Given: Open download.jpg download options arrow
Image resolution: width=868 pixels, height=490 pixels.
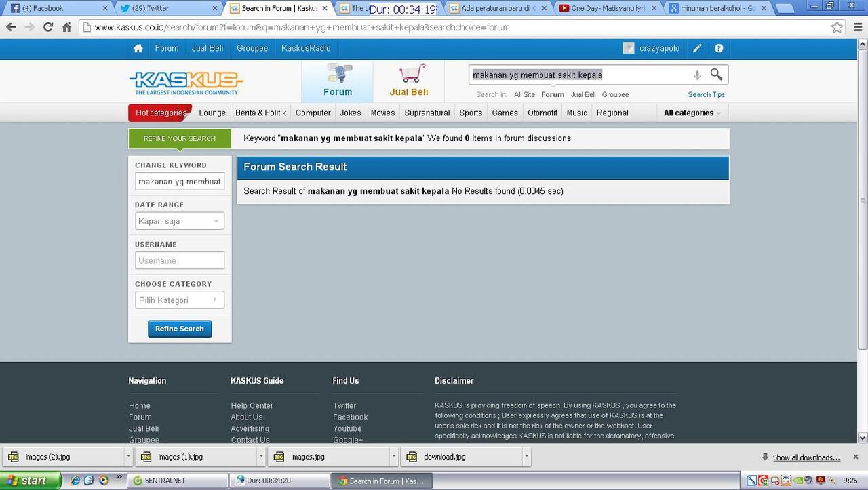Looking at the screenshot, I should (526, 457).
